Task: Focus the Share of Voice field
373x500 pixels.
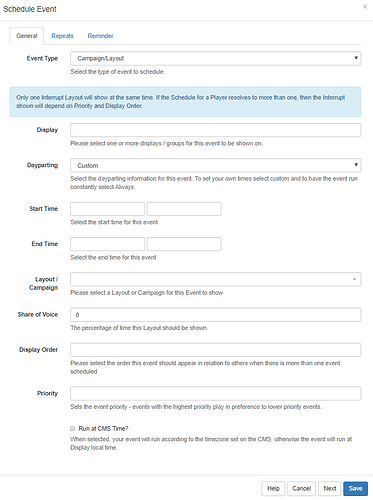Action: point(215,315)
